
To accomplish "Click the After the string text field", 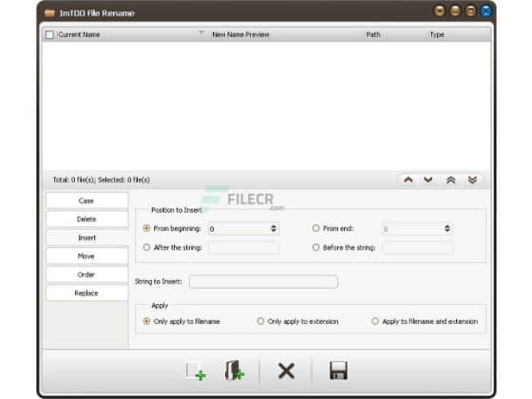I will coord(244,248).
